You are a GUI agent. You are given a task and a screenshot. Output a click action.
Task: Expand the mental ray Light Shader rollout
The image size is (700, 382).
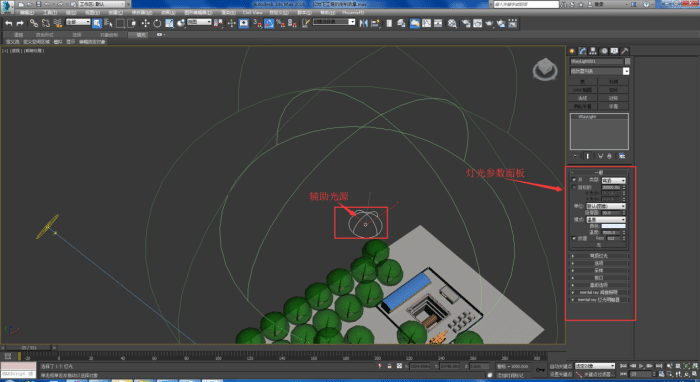point(599,299)
